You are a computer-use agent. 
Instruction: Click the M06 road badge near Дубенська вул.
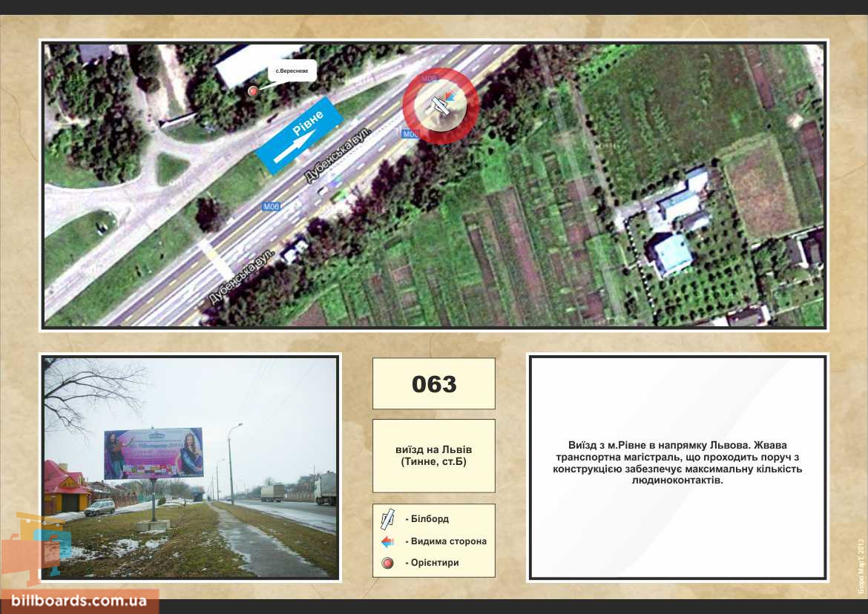point(272,206)
